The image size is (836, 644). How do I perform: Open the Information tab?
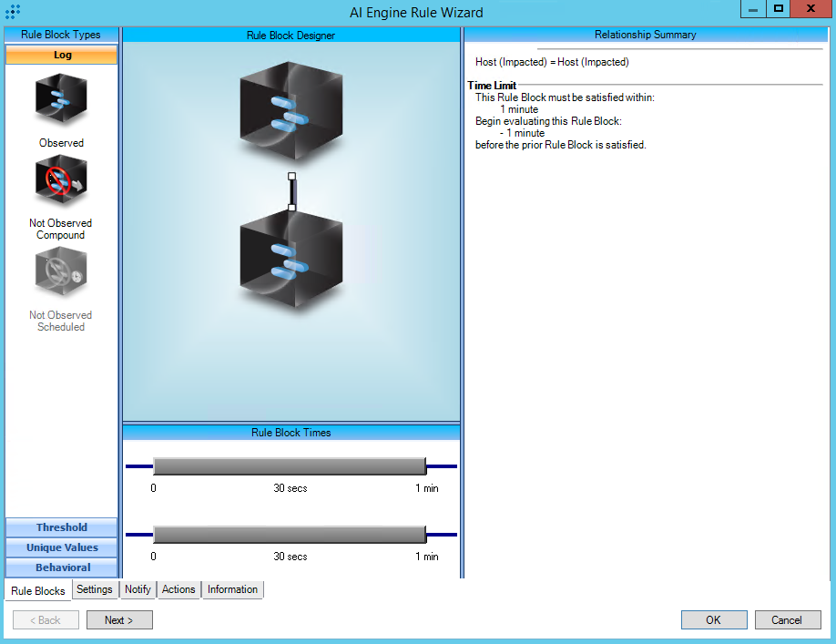[x=232, y=589]
